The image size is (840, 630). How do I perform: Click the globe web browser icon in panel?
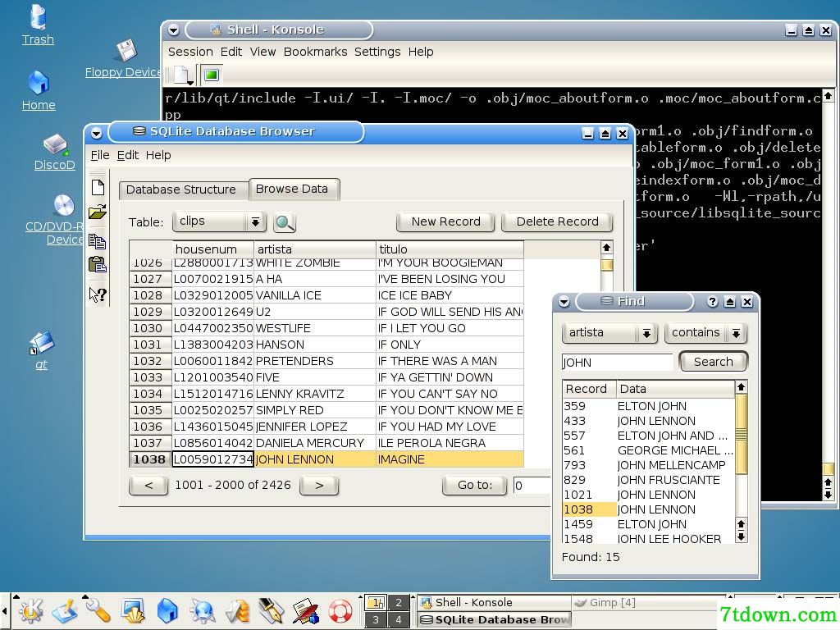pyautogui.click(x=203, y=611)
